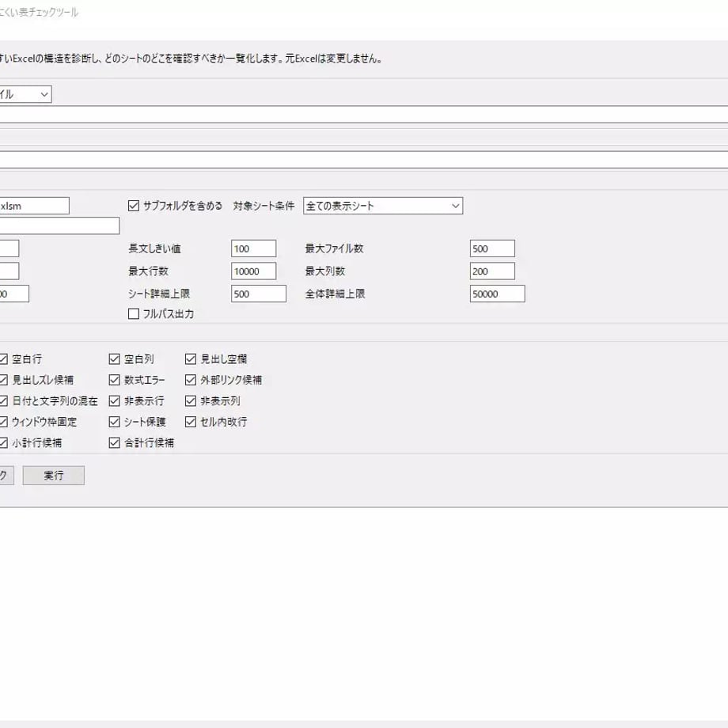Click the 最大ファイル数 label
The height and width of the screenshot is (728, 728).
[x=334, y=248]
